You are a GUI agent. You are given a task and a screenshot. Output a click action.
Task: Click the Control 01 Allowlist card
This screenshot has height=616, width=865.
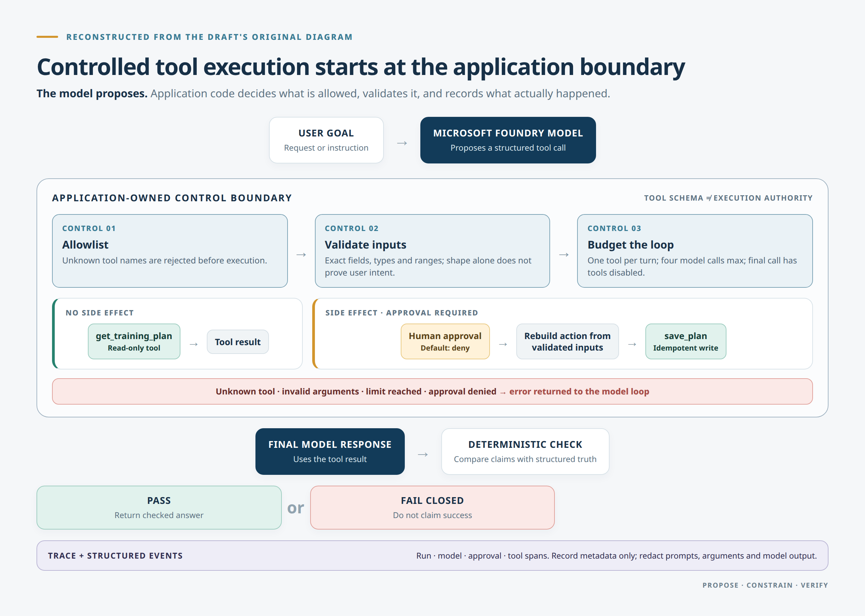[170, 251]
